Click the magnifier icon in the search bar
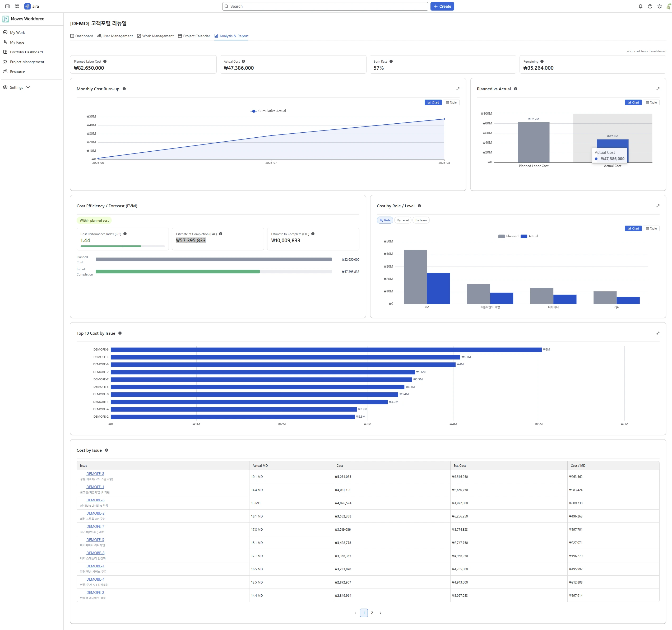 [226, 6]
